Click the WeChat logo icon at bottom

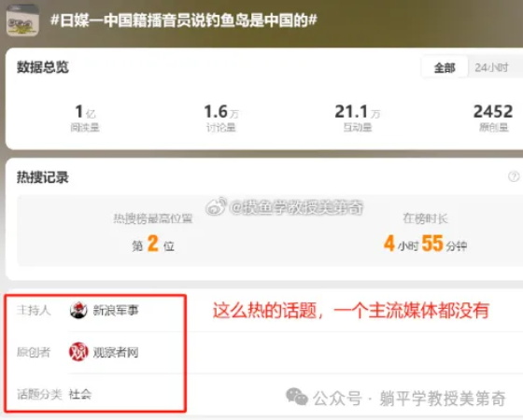coord(297,397)
